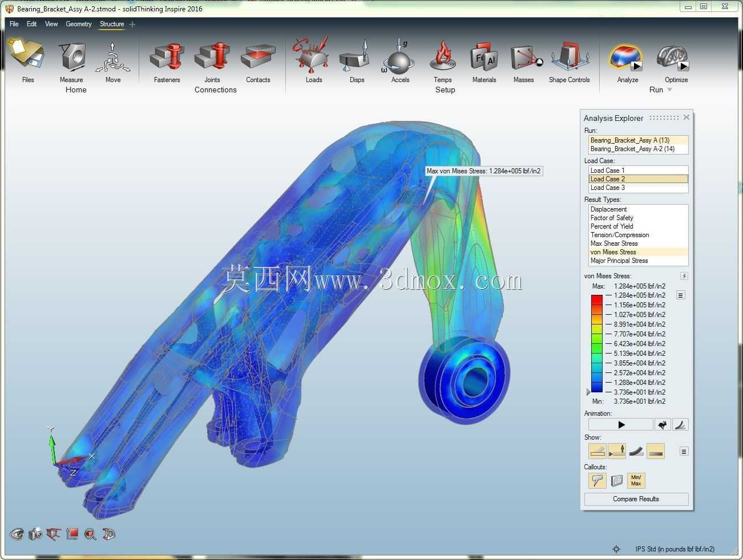Select run Bearing_Bracket_Assy A-2 (14)
743x560 pixels.
click(638, 149)
